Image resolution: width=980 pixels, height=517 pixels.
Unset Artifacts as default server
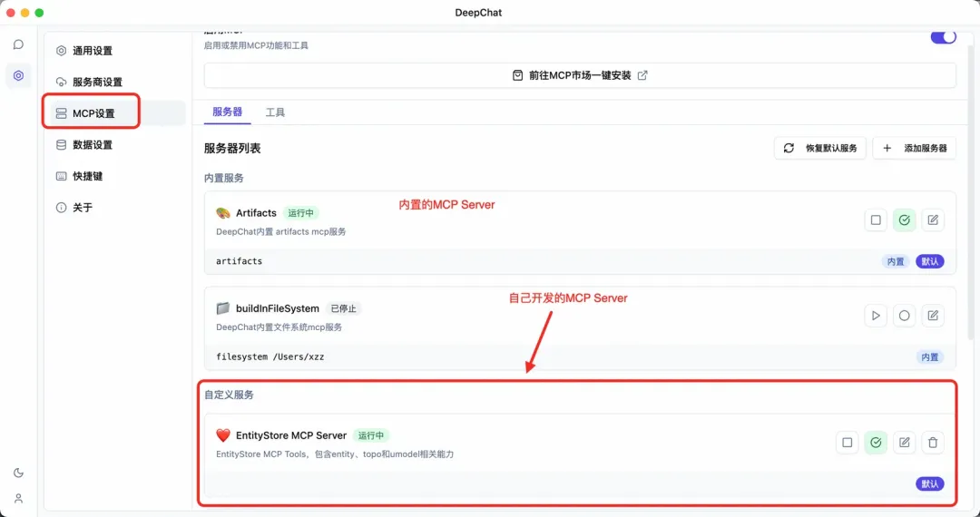coord(904,219)
